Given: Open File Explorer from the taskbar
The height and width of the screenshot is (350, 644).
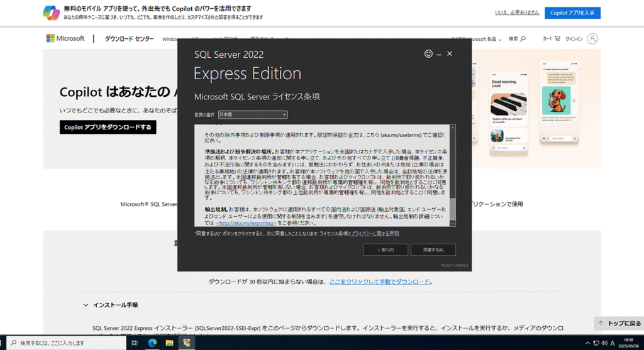Looking at the screenshot, I should [169, 342].
